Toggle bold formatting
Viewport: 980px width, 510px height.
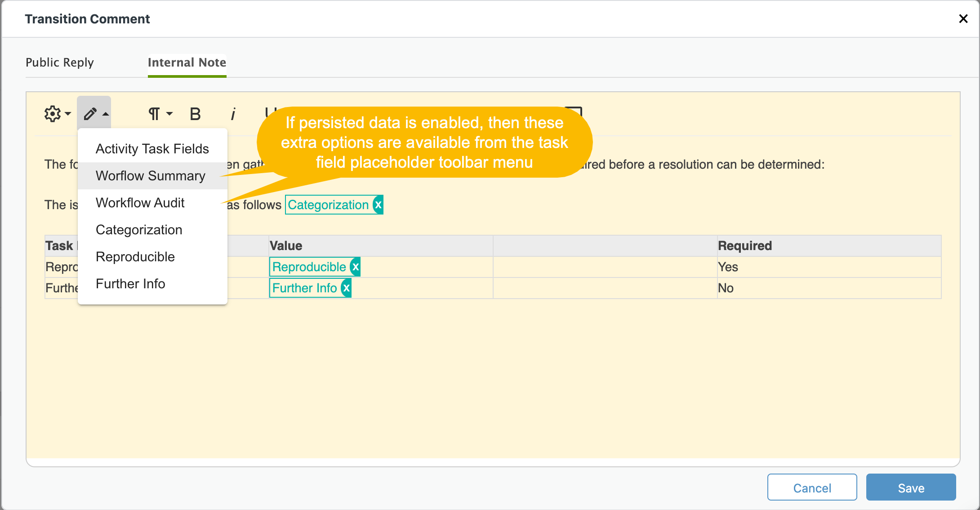pos(195,114)
